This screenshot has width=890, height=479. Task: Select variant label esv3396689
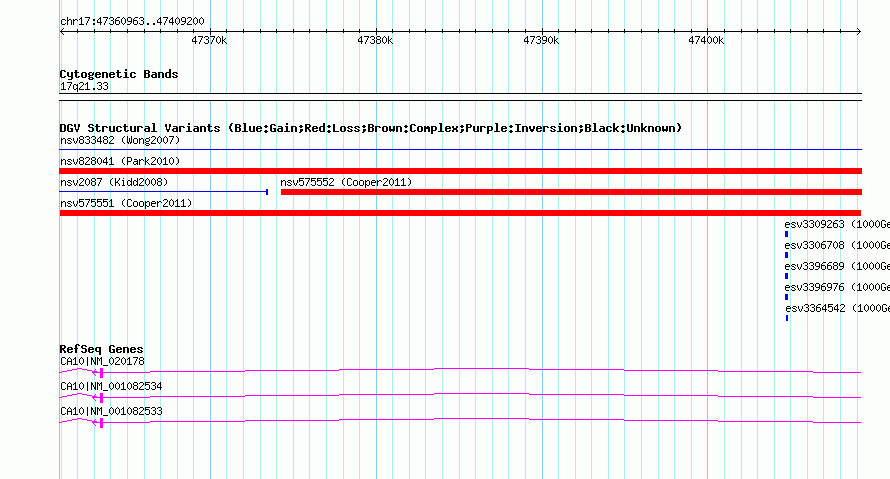click(815, 266)
